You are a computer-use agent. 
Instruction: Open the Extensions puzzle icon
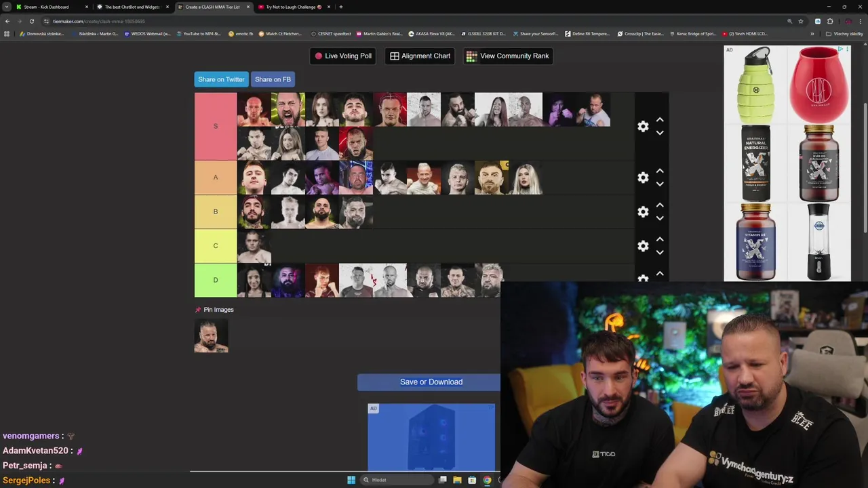(x=829, y=21)
